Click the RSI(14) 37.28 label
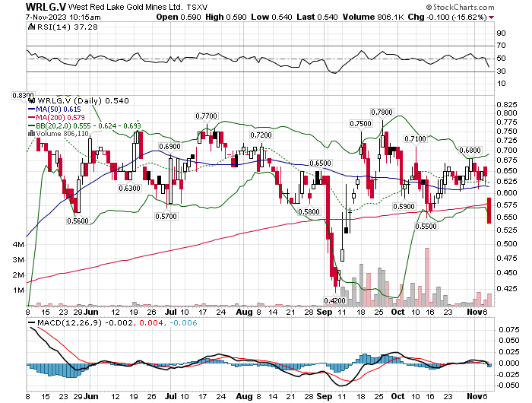532x403 pixels. tap(67, 27)
